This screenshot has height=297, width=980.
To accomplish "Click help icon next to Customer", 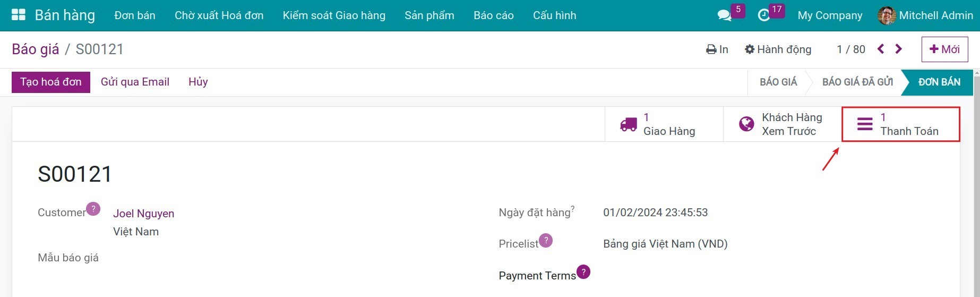I will [93, 209].
